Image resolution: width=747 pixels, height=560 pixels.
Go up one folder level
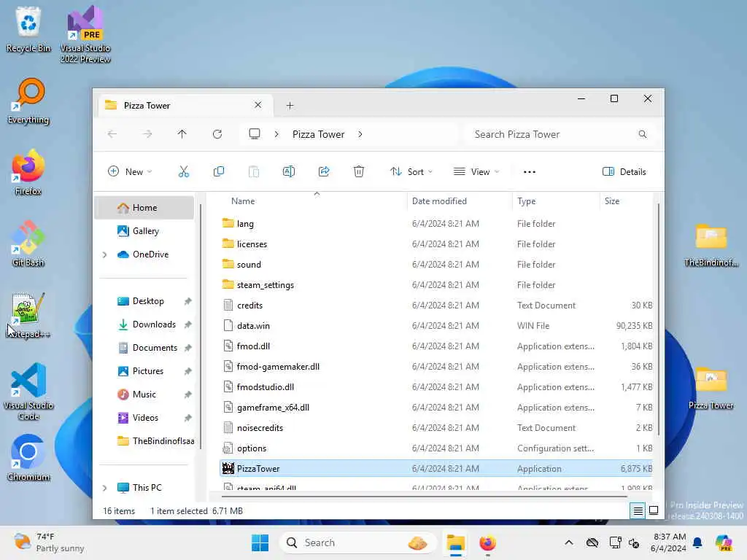[x=182, y=134]
